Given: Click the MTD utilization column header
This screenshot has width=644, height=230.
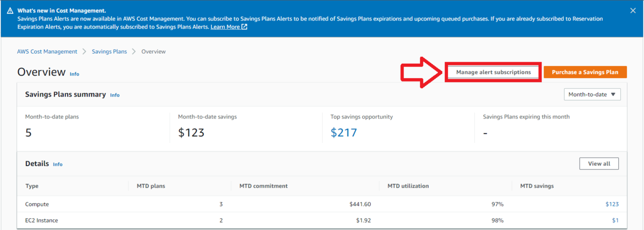Looking at the screenshot, I should (x=408, y=186).
